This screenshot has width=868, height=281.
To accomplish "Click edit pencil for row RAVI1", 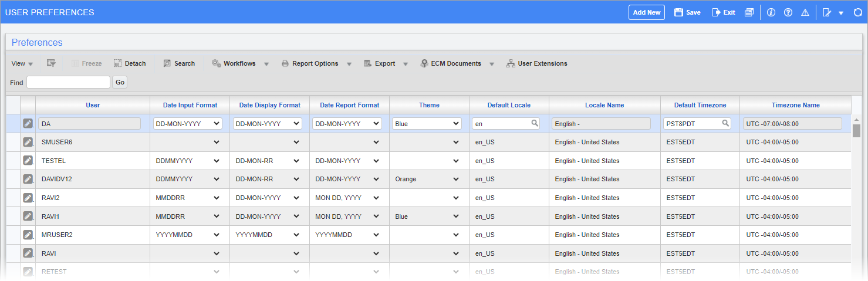I will [28, 216].
